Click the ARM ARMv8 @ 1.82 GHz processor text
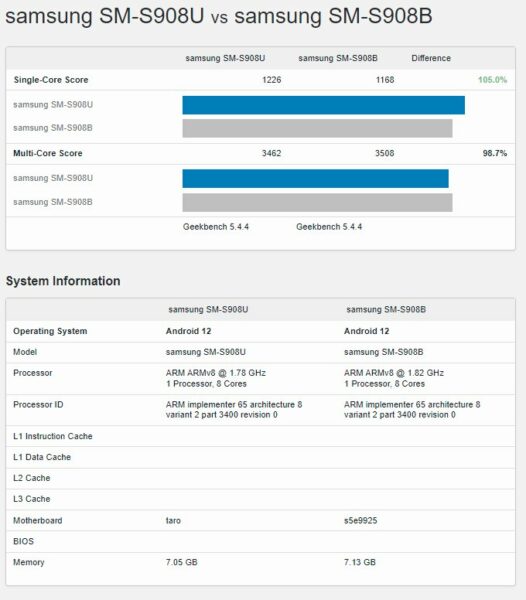The width and height of the screenshot is (526, 600). (394, 373)
